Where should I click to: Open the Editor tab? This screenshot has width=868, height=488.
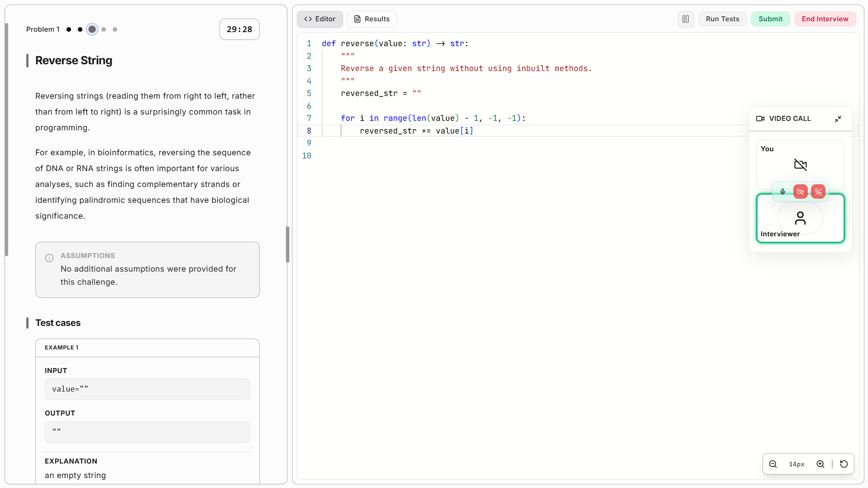point(320,19)
